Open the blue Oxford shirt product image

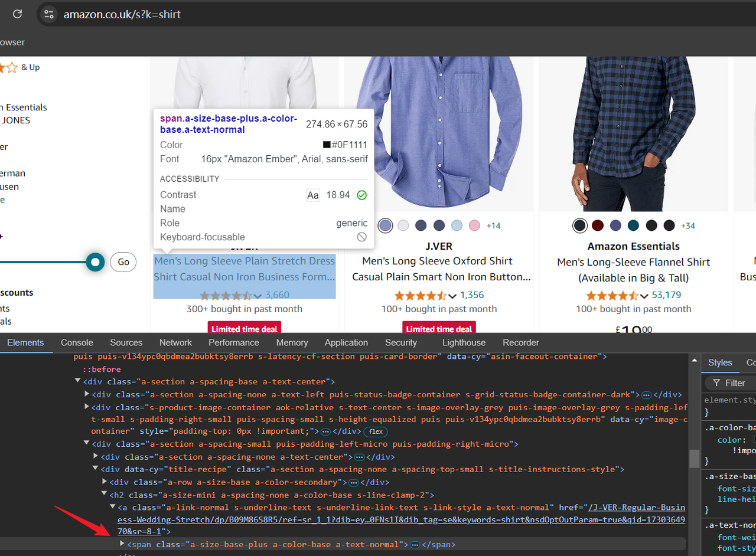[439, 133]
